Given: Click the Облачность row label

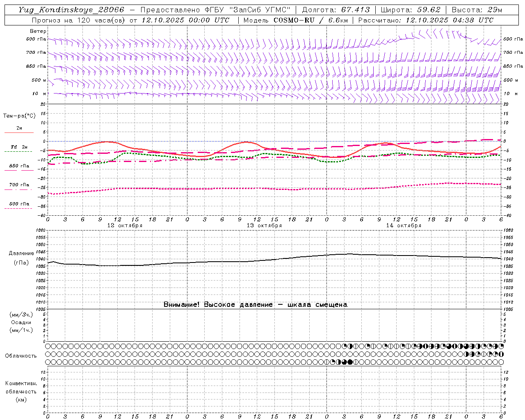Looking at the screenshot, I should pos(21,356).
